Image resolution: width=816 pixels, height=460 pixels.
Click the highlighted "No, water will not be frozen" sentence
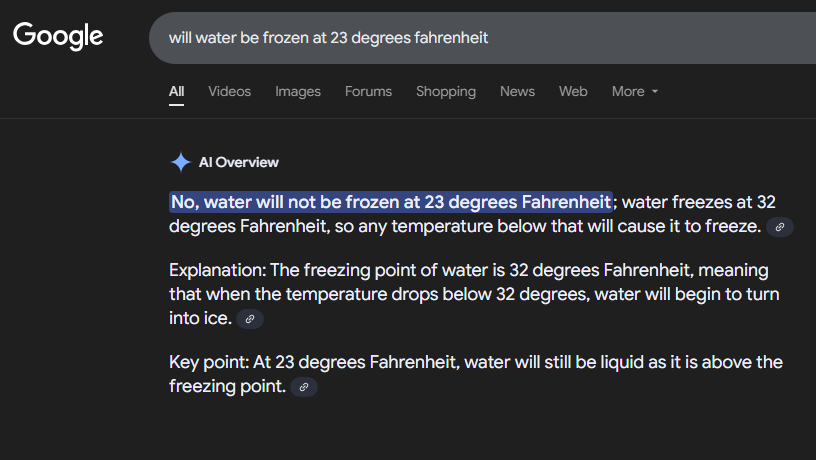(x=390, y=202)
